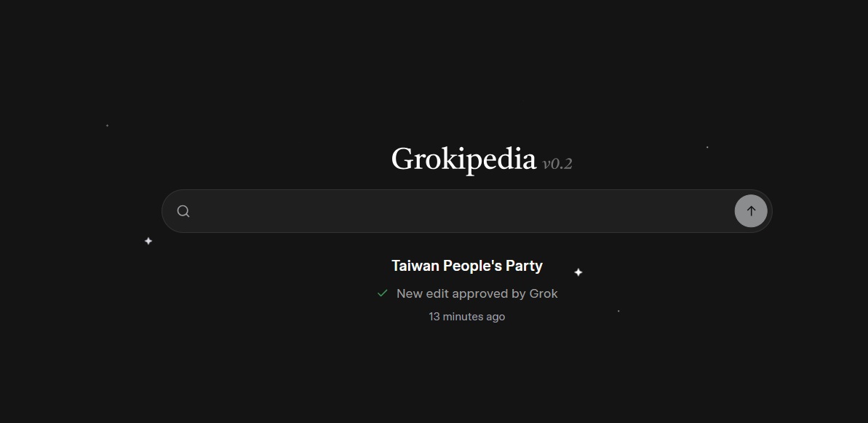Click the magnifying glass search icon

(x=183, y=211)
